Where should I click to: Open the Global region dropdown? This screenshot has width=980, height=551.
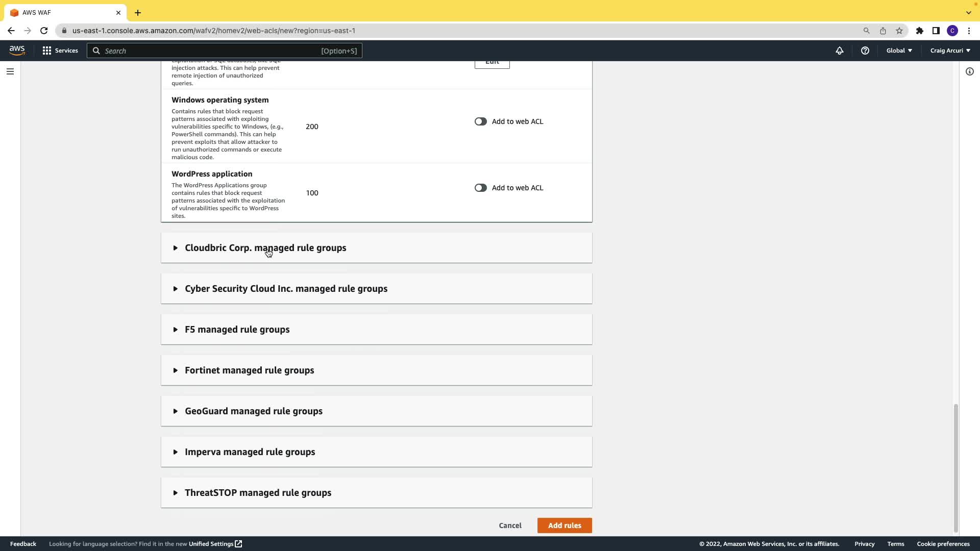[x=899, y=51]
